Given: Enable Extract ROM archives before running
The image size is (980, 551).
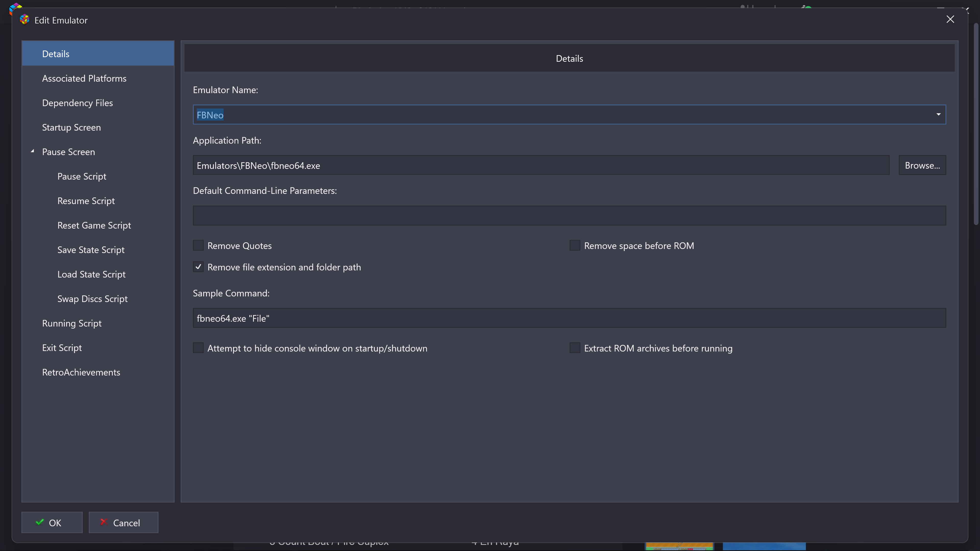Looking at the screenshot, I should pyautogui.click(x=574, y=348).
